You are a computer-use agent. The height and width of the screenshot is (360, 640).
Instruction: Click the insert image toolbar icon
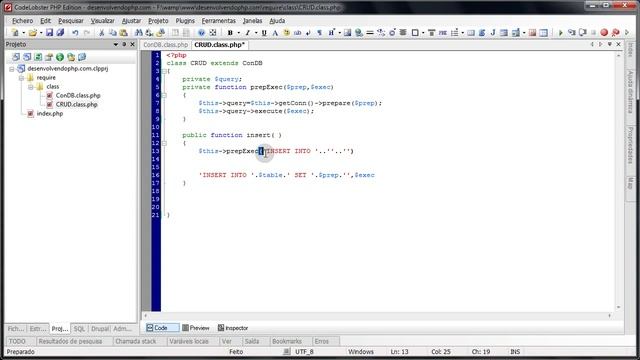(347, 33)
